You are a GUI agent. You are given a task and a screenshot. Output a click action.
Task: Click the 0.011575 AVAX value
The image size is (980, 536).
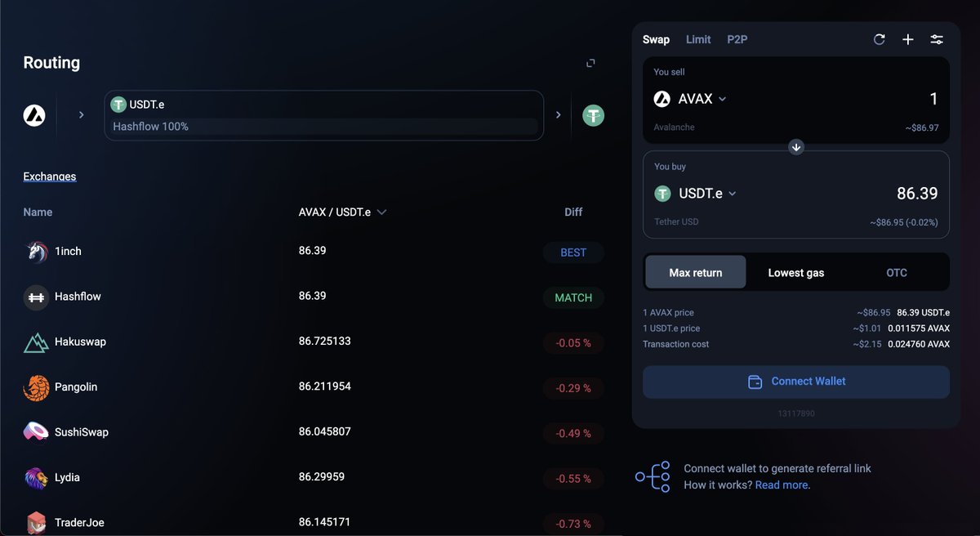(919, 328)
